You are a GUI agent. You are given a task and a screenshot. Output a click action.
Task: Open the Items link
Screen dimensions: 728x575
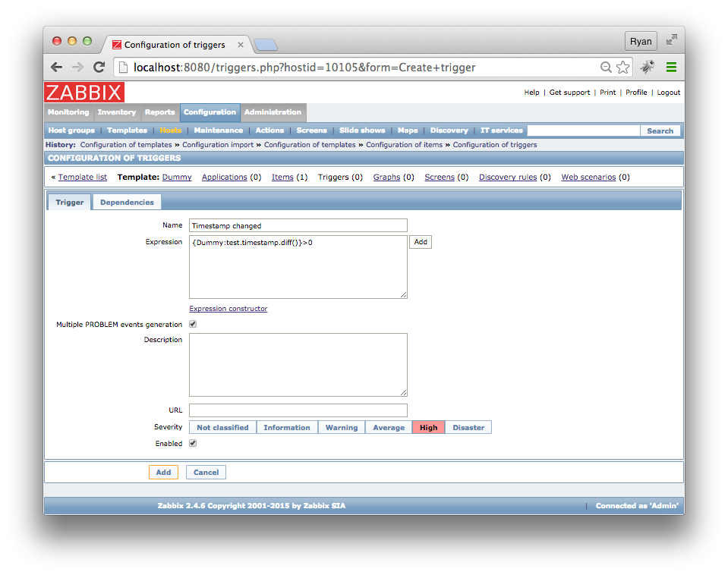[x=282, y=177]
